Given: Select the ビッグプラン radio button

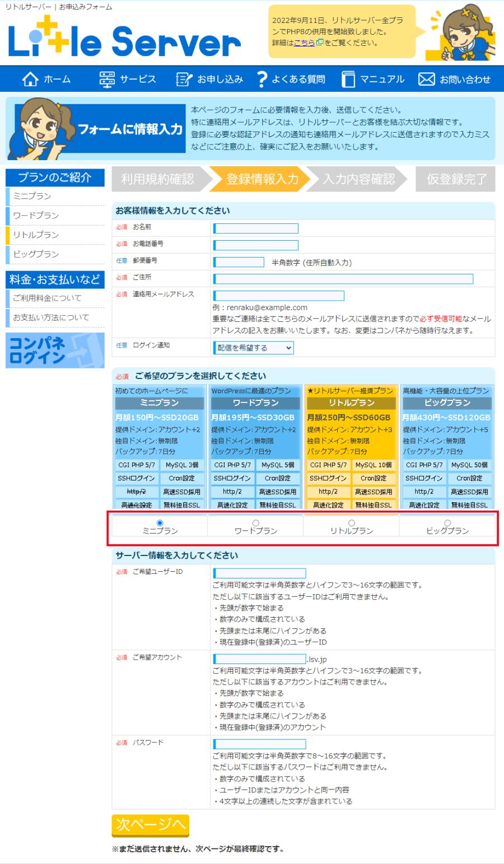Looking at the screenshot, I should [448, 522].
